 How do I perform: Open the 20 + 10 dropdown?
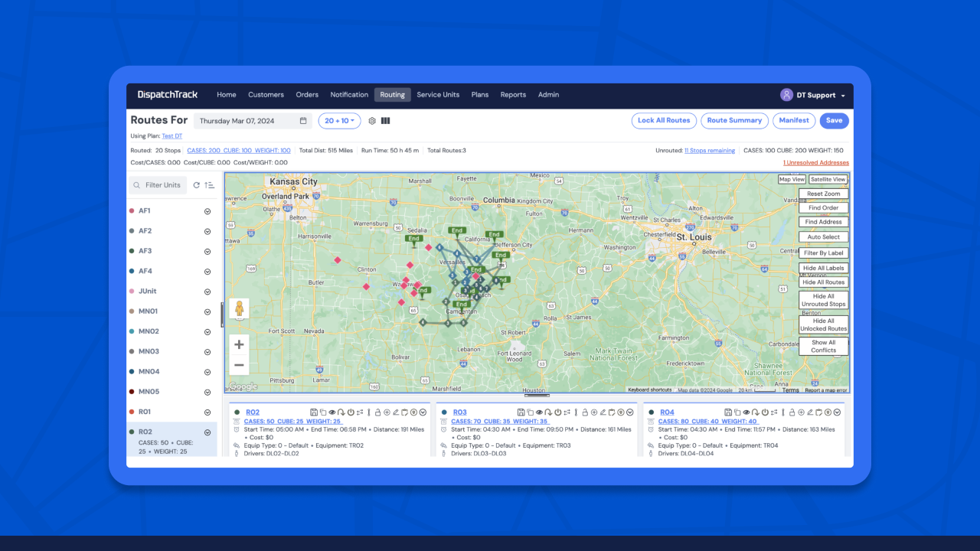click(339, 120)
